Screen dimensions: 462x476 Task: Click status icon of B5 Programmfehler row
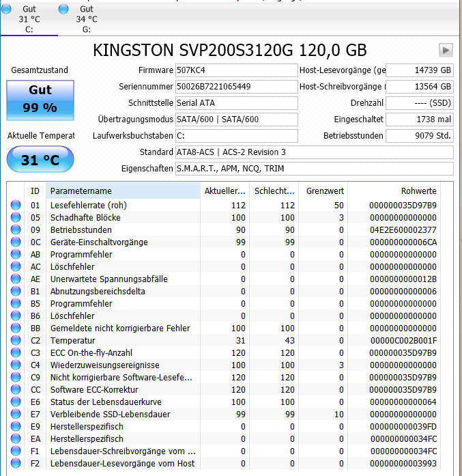coord(16,304)
